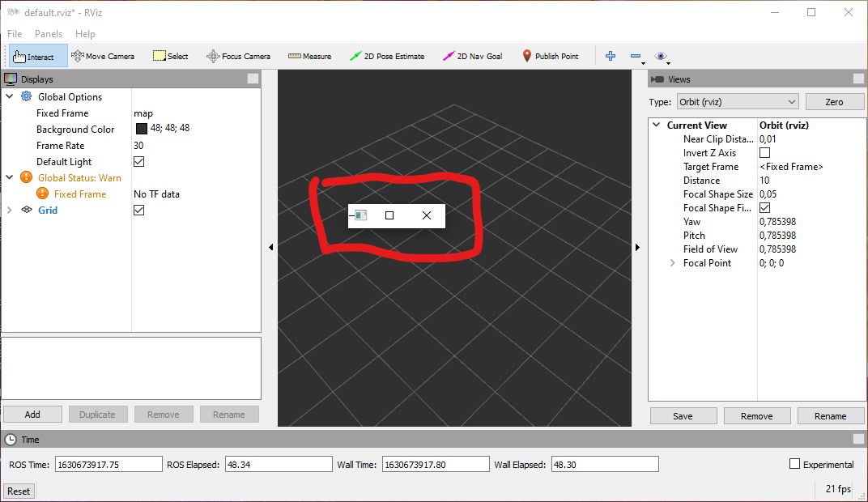Activate the Measure tool
Image resolution: width=868 pixels, height=502 pixels.
pos(308,56)
